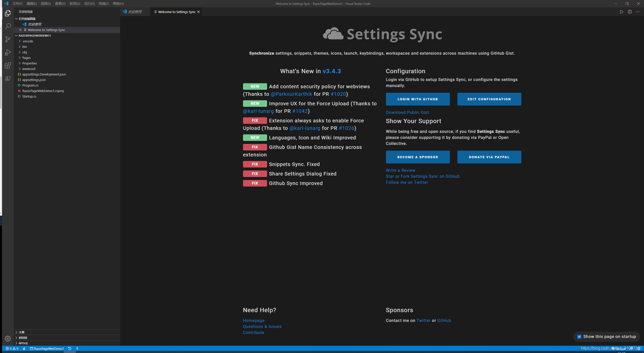Click the git commit icon in the status bar

point(77,348)
